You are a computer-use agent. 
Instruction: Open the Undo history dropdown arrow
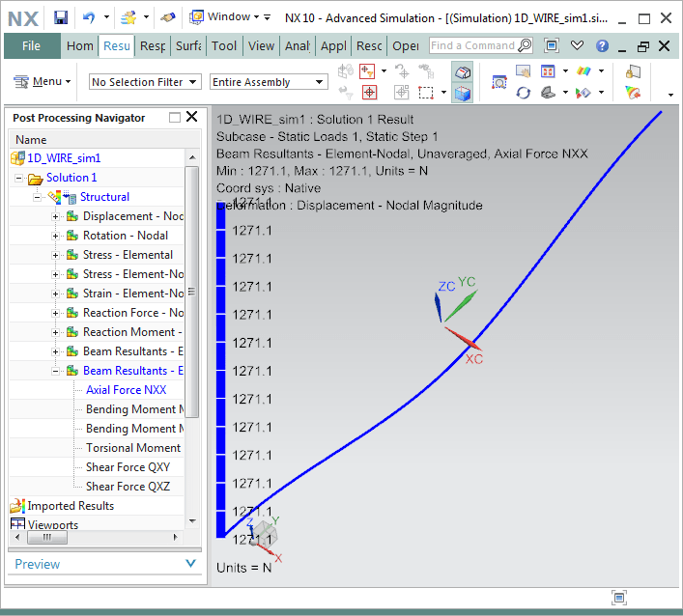coord(106,17)
